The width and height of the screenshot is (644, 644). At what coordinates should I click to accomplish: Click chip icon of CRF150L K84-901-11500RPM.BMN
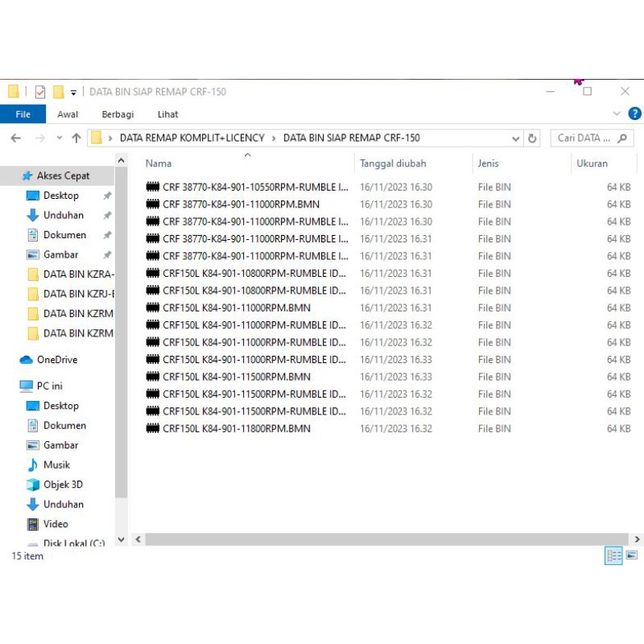(x=153, y=377)
